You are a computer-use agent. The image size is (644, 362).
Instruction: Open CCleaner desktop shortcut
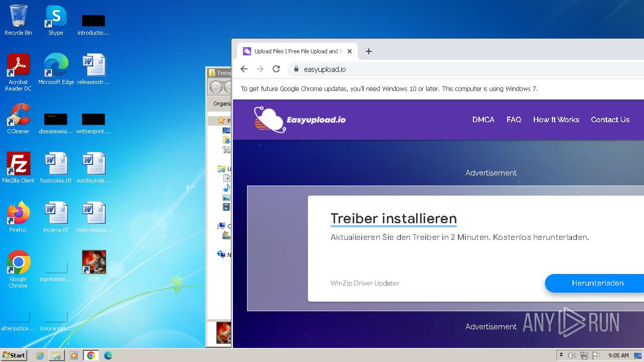[18, 119]
